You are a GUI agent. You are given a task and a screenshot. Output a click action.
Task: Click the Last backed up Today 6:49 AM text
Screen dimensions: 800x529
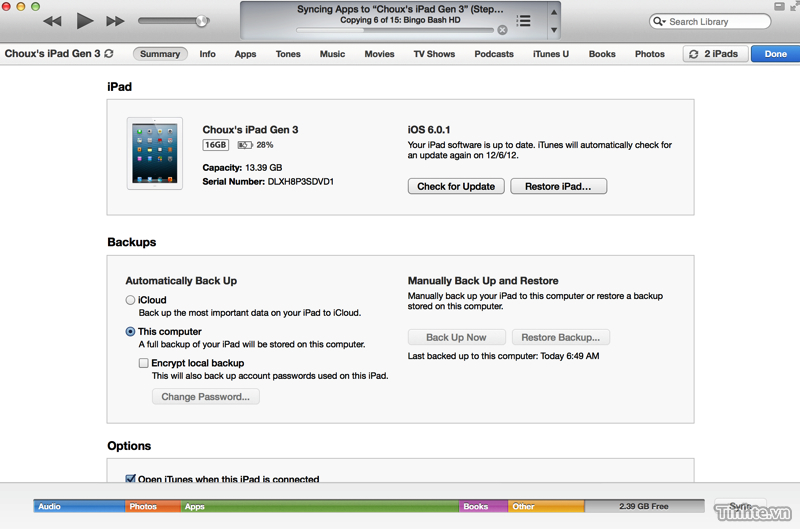point(503,356)
